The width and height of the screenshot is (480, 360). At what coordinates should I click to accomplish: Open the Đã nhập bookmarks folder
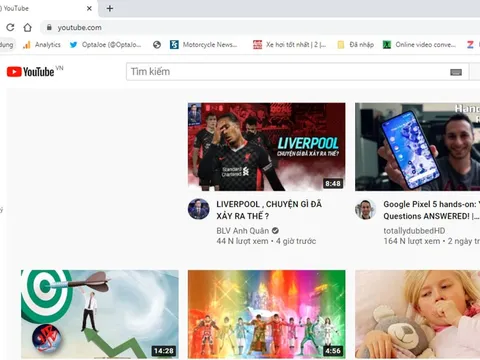(355, 45)
